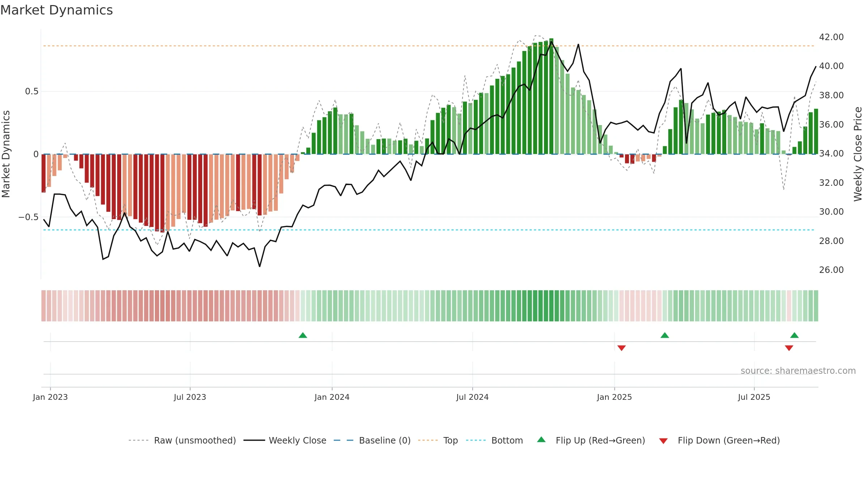Click the Jan 2025 axis label
Screen dimensions: 868x488
pyautogui.click(x=614, y=397)
